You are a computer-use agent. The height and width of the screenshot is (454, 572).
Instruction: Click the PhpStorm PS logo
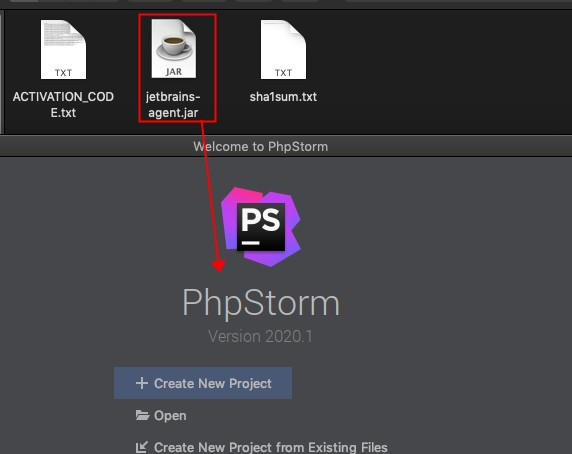pyautogui.click(x=261, y=227)
